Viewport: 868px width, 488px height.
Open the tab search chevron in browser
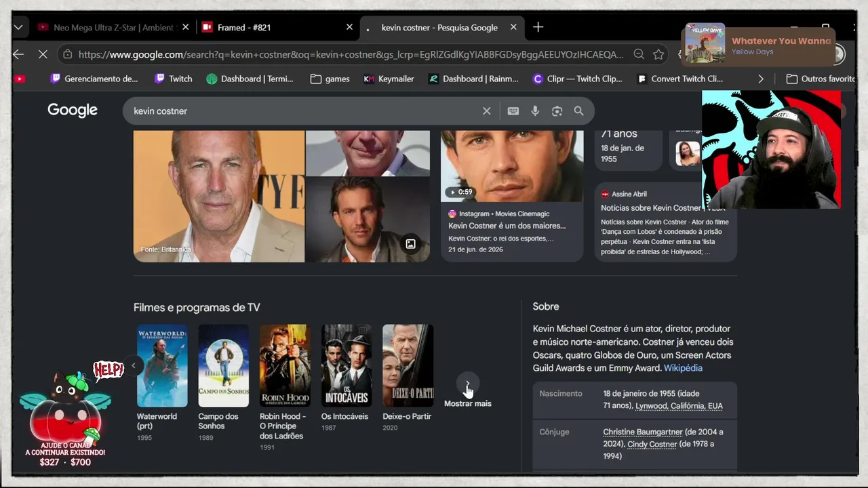(x=18, y=27)
